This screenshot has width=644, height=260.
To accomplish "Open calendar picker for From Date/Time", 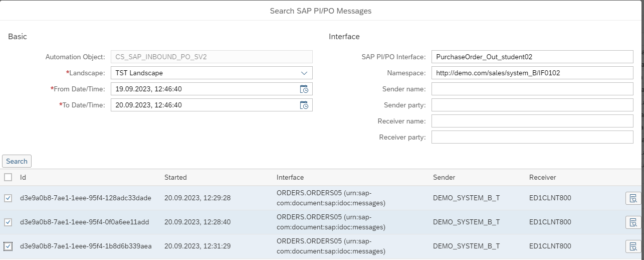I will tap(304, 89).
